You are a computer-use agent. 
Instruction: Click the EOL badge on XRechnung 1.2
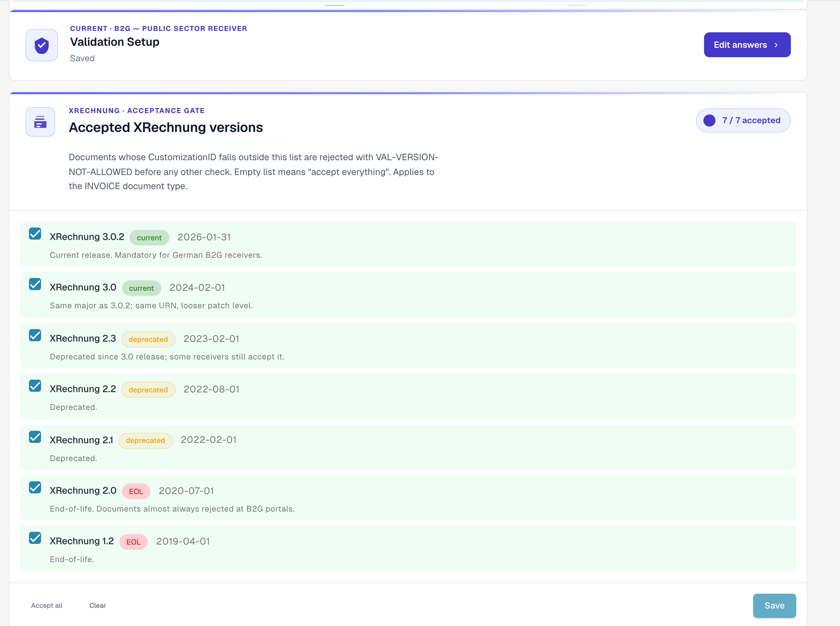coord(133,542)
